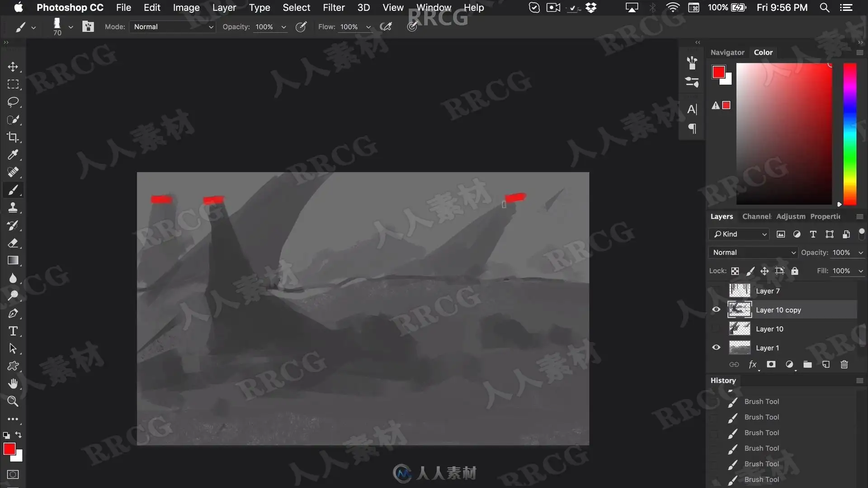Toggle the Brush Settings panel button
The image size is (868, 488).
(88, 27)
